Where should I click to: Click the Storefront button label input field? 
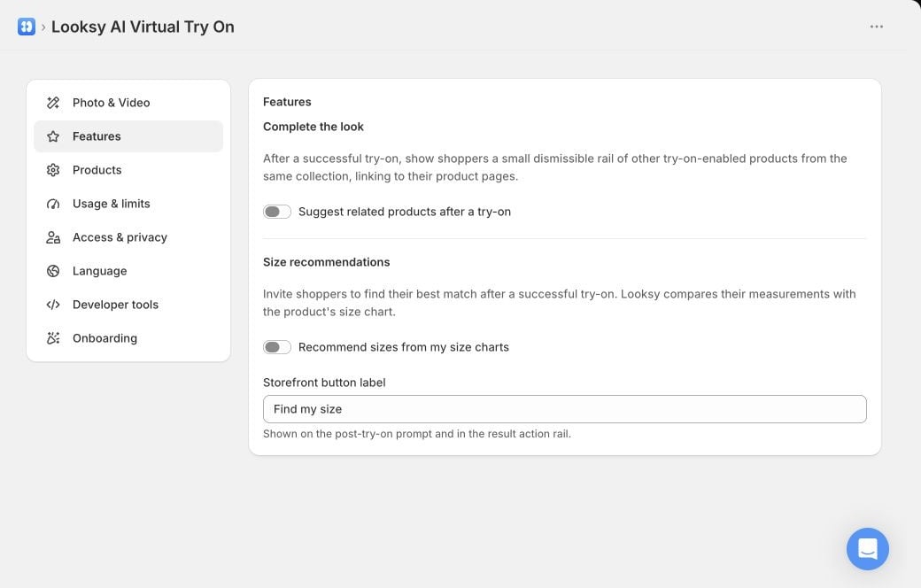pos(564,409)
